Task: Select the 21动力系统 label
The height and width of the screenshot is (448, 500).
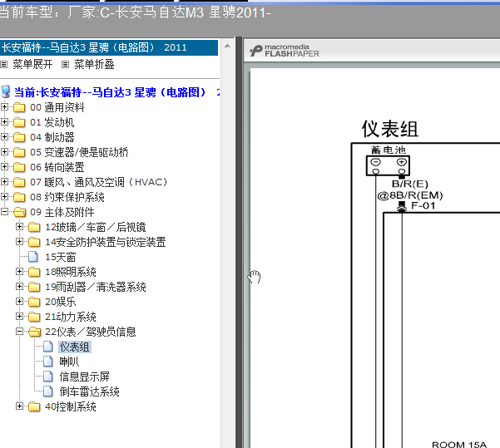Action: point(71,317)
